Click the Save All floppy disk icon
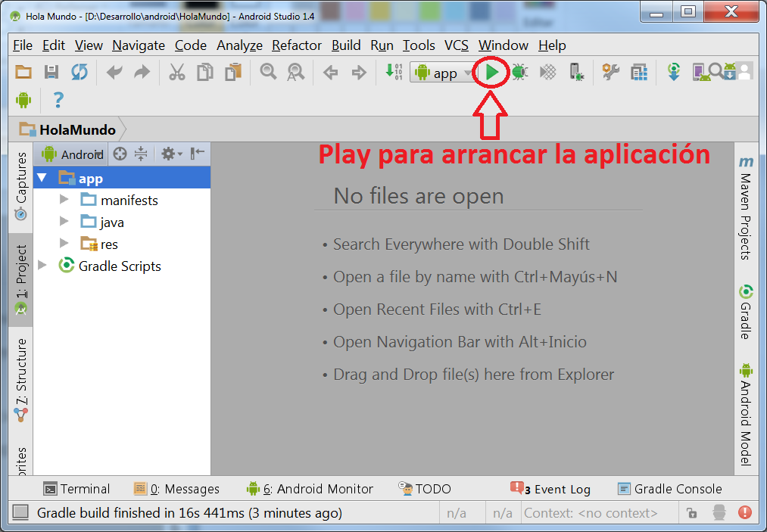The width and height of the screenshot is (767, 532). pos(51,73)
